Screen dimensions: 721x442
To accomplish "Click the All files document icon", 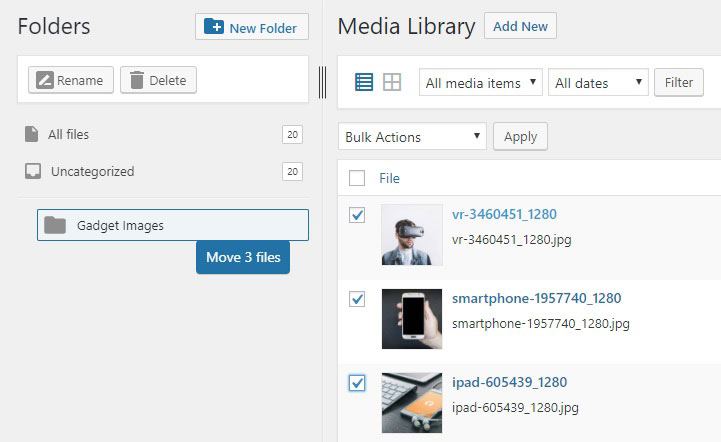I will coord(31,134).
